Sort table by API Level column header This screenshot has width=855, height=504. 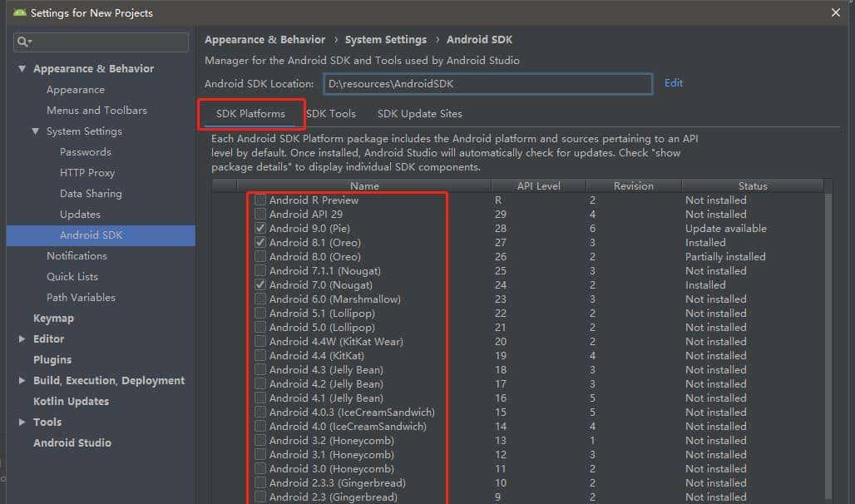click(538, 186)
